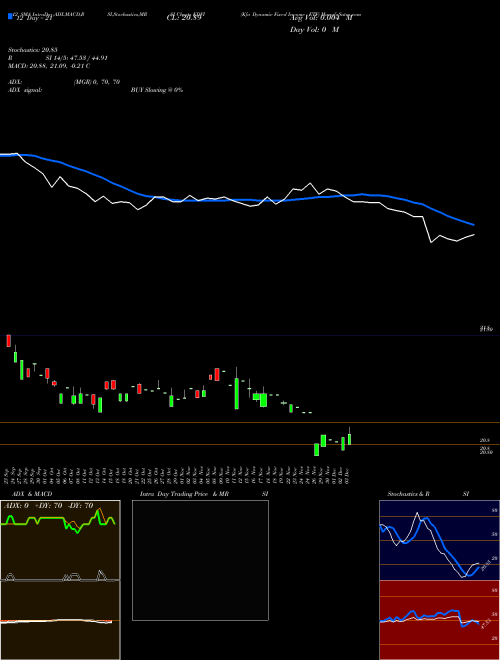Click the 'Stochastics & R' panel title

[409, 494]
